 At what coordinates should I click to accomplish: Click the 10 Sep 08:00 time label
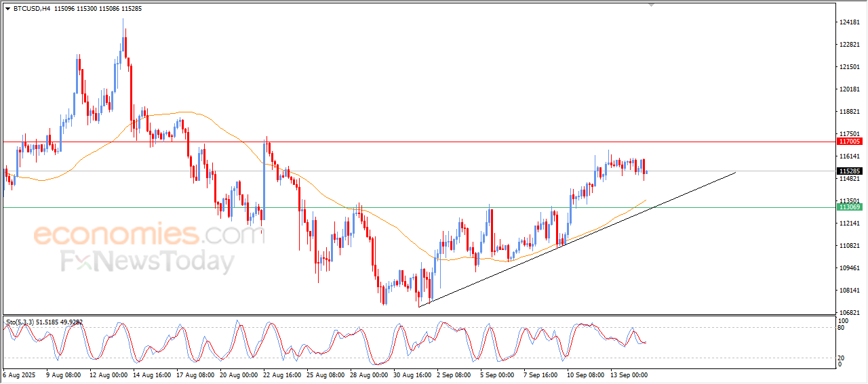coord(586,374)
